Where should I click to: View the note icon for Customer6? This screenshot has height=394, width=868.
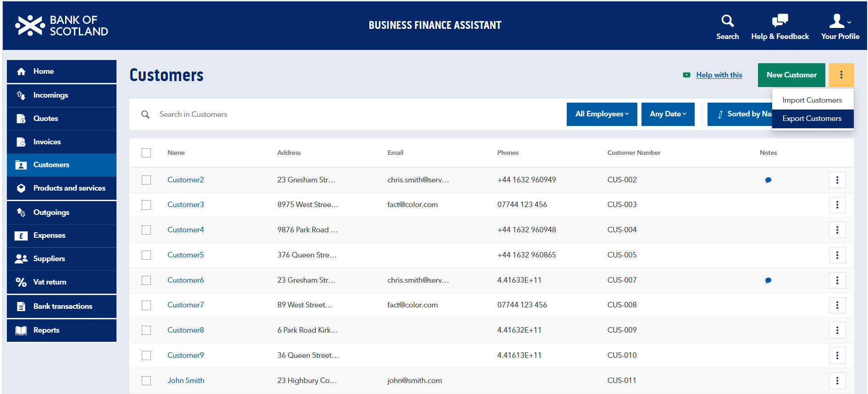768,280
